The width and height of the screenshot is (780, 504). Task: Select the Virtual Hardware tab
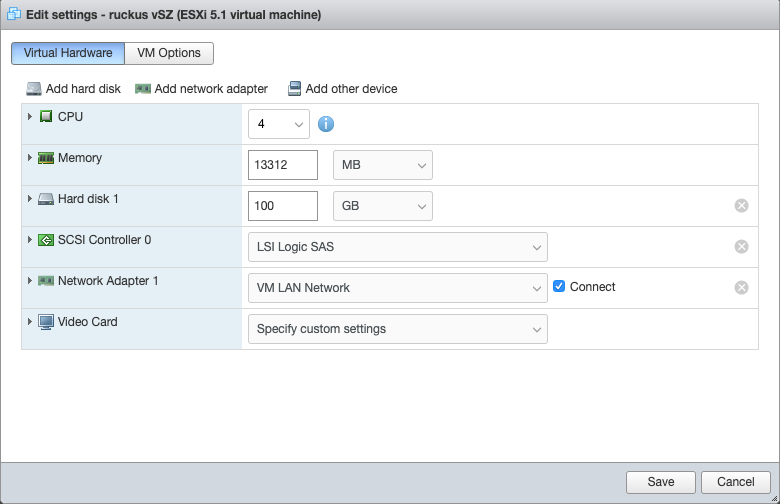point(68,53)
